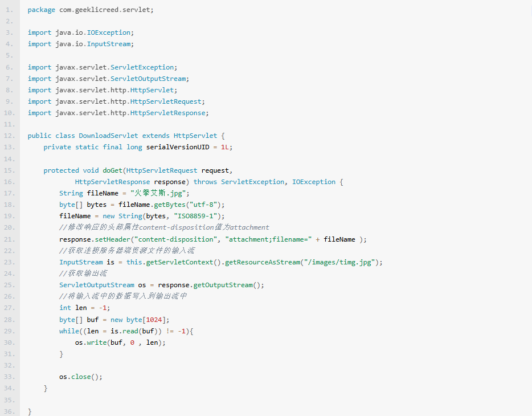Click the os.close() statement
The image size is (532, 416).
(81, 377)
